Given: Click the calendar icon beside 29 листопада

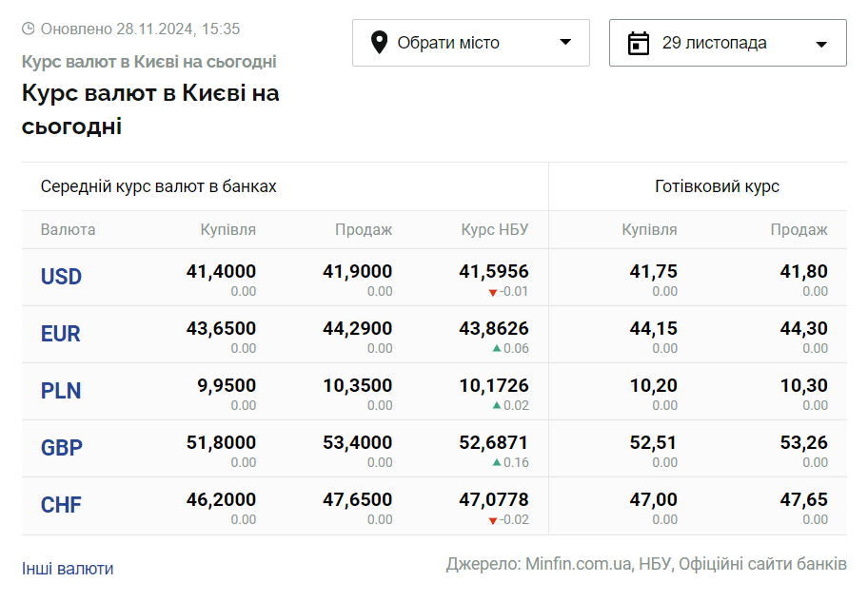Looking at the screenshot, I should point(639,43).
